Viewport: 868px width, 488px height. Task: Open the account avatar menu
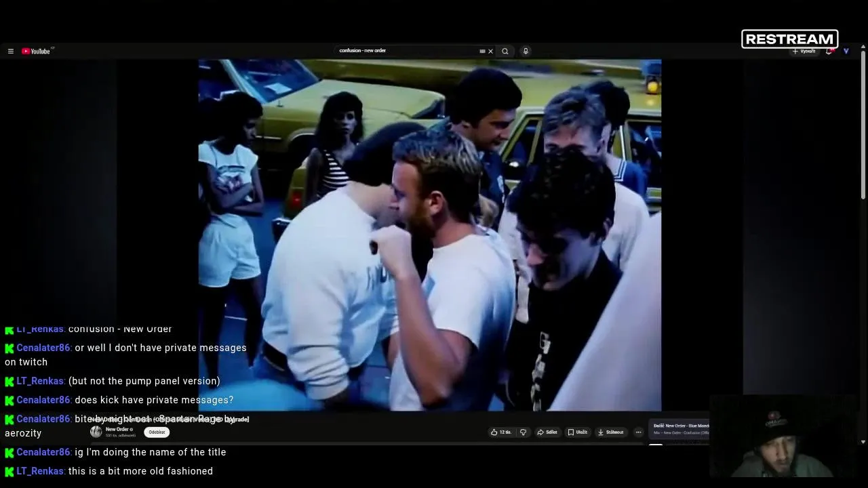click(x=846, y=51)
